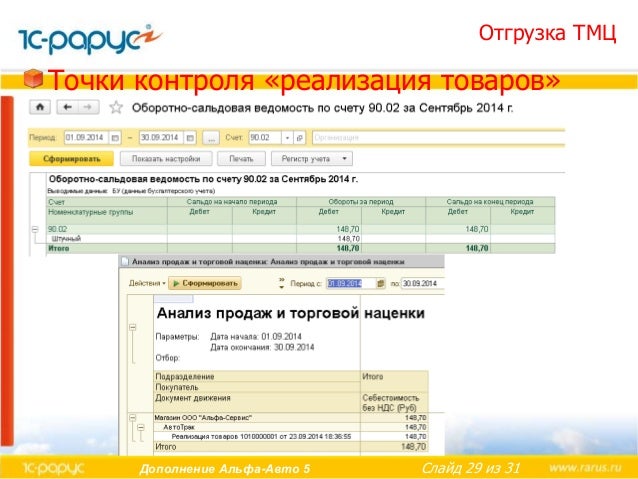Open the Счет 90.02 dropdown arrow
638x479 pixels.
[x=287, y=138]
